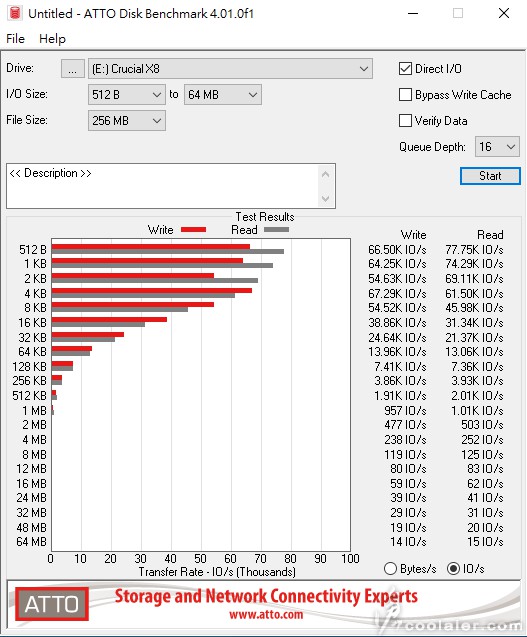Screen dimensions: 527x637
Task: Click the 503 IO/s read value
Action: coord(482,425)
